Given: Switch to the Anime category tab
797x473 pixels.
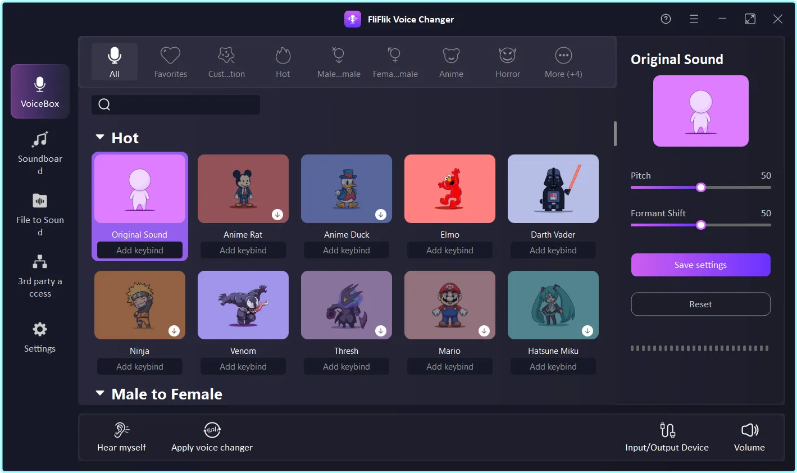Looking at the screenshot, I should click(451, 62).
